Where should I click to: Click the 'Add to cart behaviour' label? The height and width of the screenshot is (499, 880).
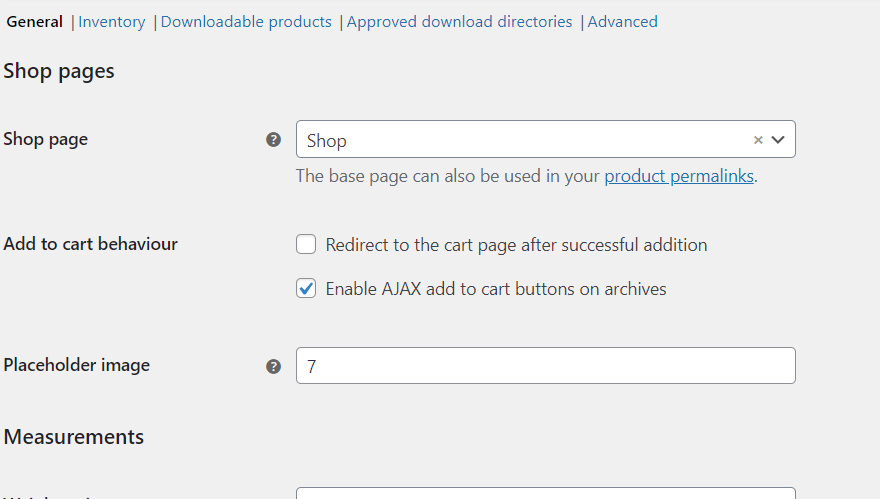point(91,243)
